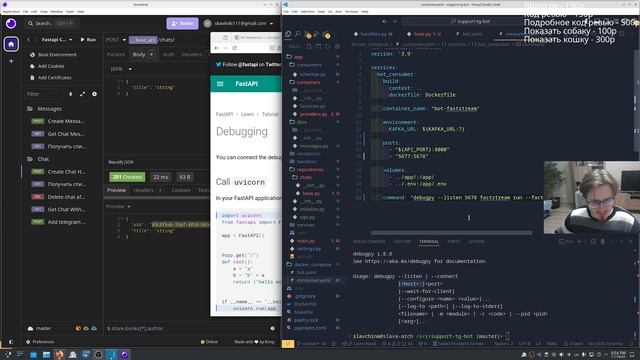Click Add Certificates in Insomnia sidebar
Screen dimensions: 640x360
pyautogui.click(x=51, y=78)
